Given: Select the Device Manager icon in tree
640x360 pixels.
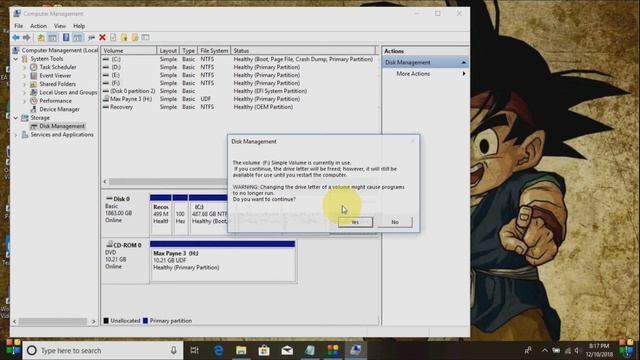Looking at the screenshot, I should click(x=34, y=109).
